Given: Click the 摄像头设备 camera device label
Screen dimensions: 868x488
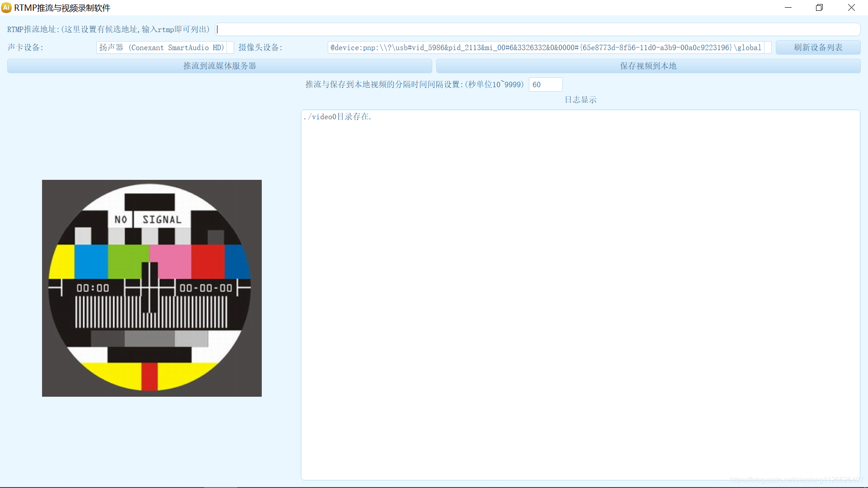Looking at the screenshot, I should (x=261, y=47).
